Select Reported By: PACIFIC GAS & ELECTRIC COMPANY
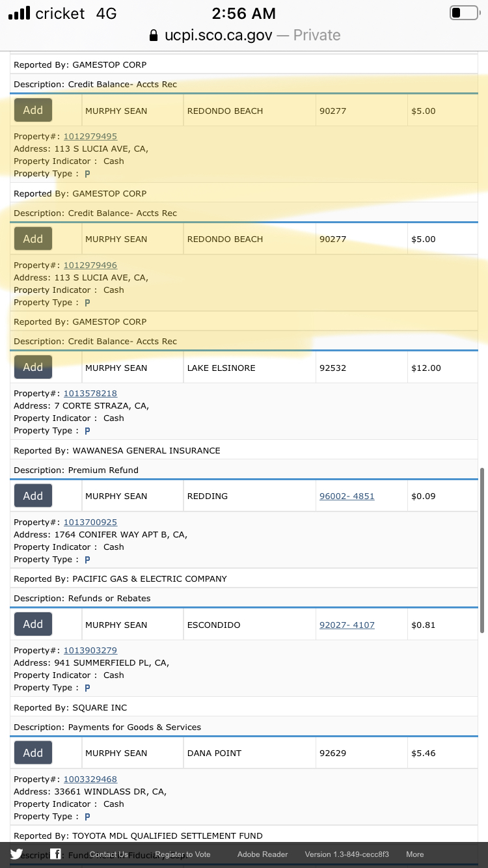 120,578
